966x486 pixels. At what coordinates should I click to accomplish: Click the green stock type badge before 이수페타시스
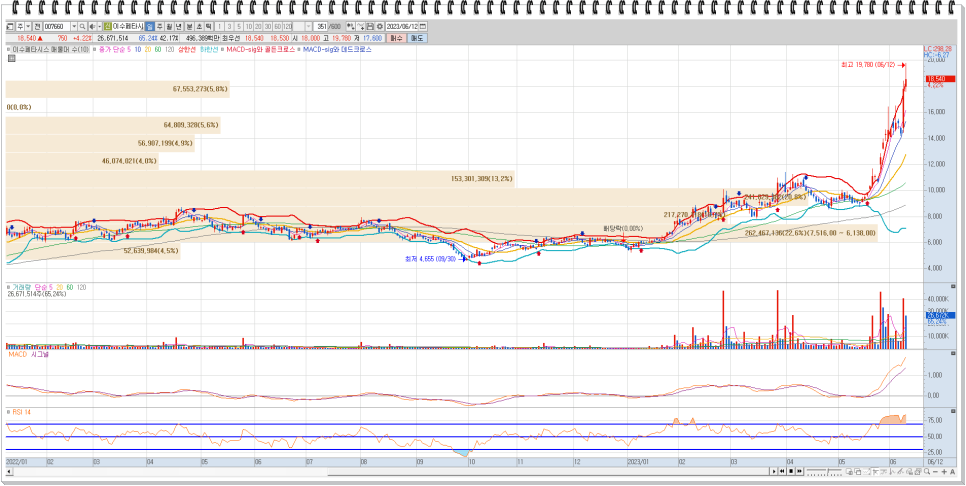tap(108, 26)
